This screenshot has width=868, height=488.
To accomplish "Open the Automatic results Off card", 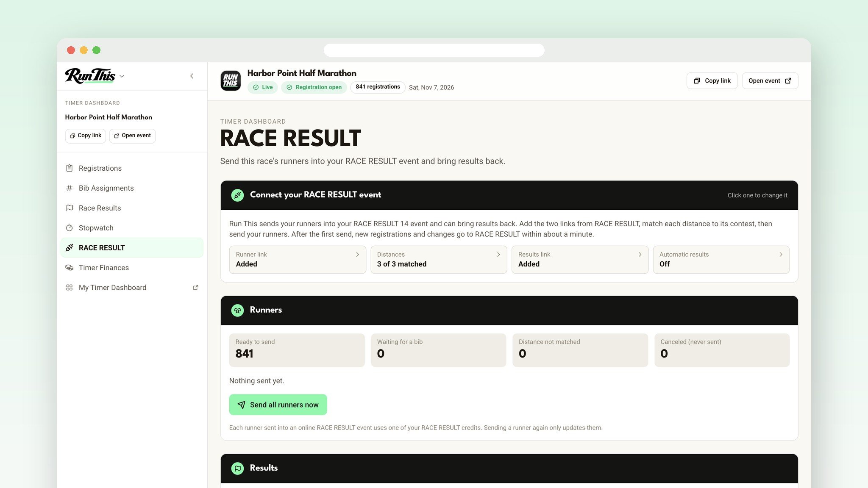I will [x=721, y=260].
